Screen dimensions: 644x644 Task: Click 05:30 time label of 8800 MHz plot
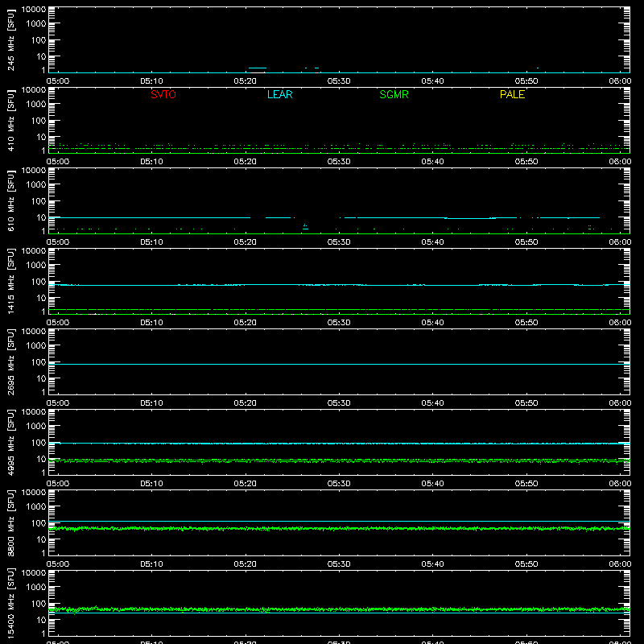click(x=339, y=564)
